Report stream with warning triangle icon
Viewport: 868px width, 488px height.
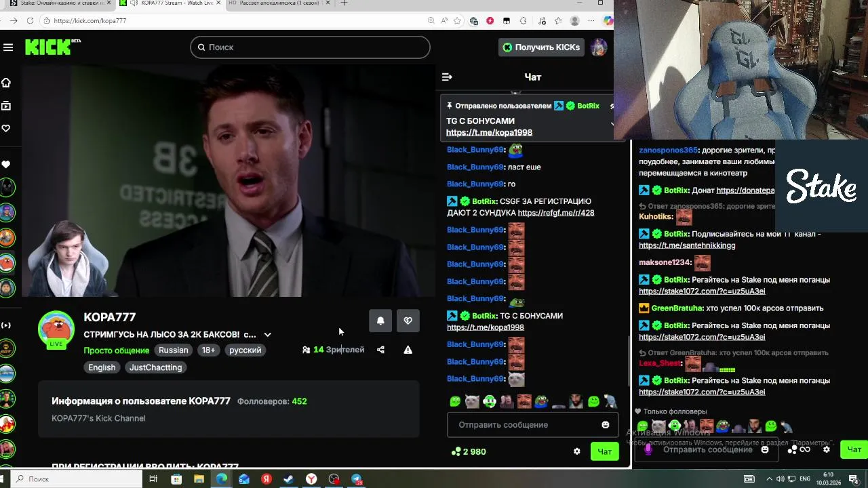pos(408,350)
